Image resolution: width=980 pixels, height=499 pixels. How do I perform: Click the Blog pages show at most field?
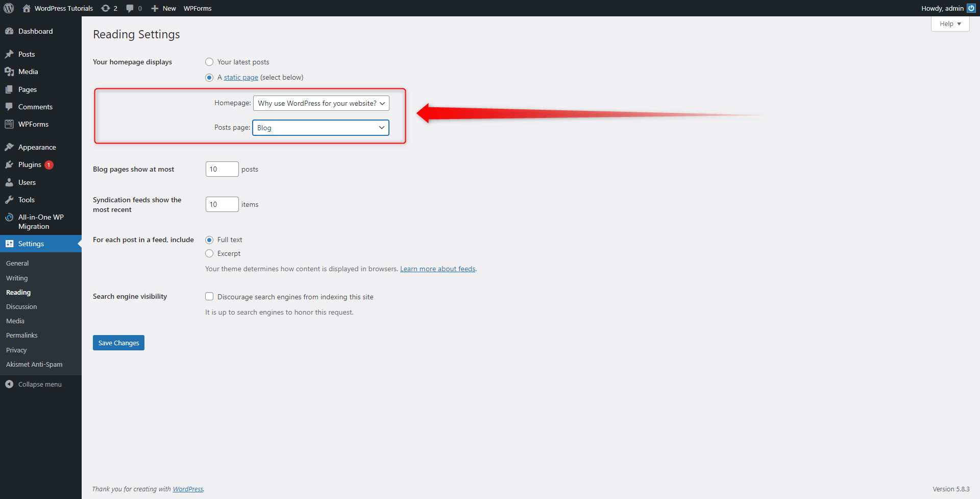222,169
